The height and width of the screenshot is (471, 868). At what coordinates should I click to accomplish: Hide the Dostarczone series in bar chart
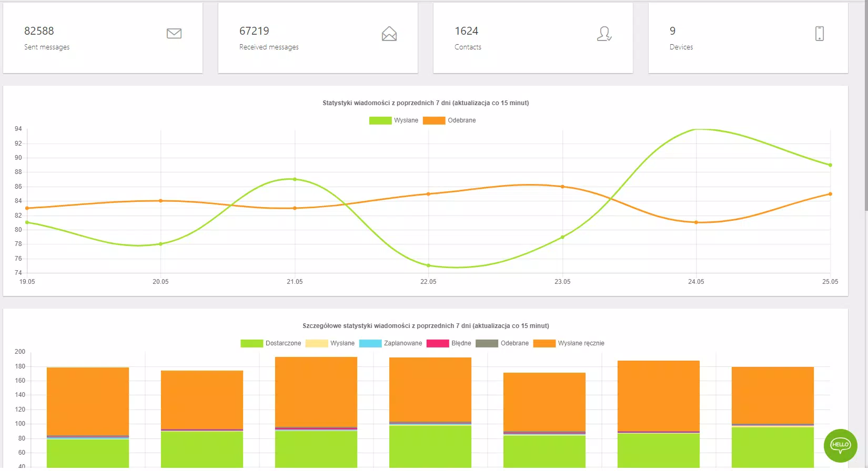click(x=271, y=343)
